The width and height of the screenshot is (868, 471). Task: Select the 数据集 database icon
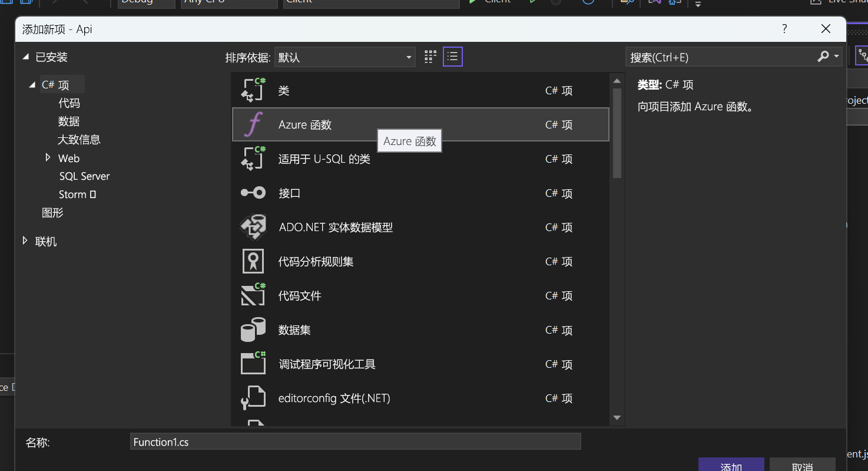coord(254,330)
